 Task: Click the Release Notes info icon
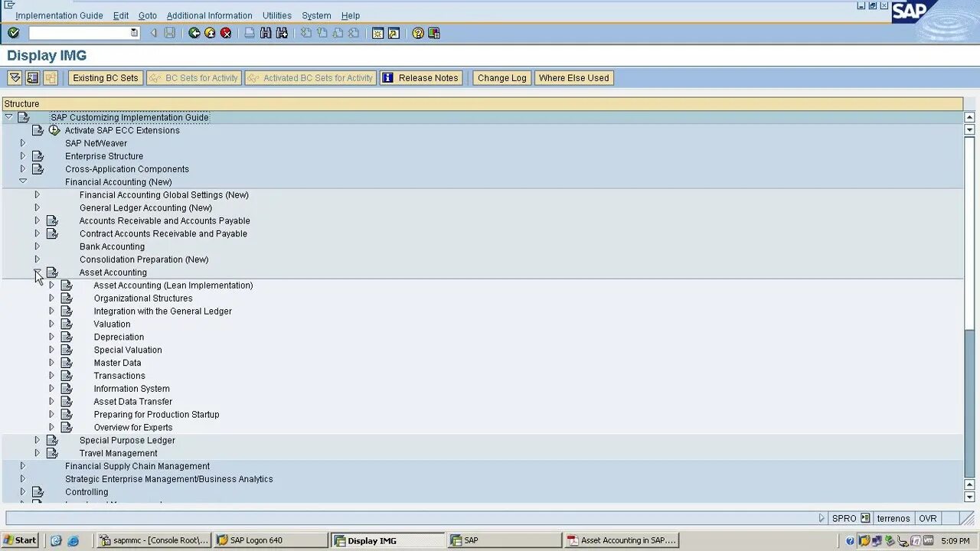(388, 78)
